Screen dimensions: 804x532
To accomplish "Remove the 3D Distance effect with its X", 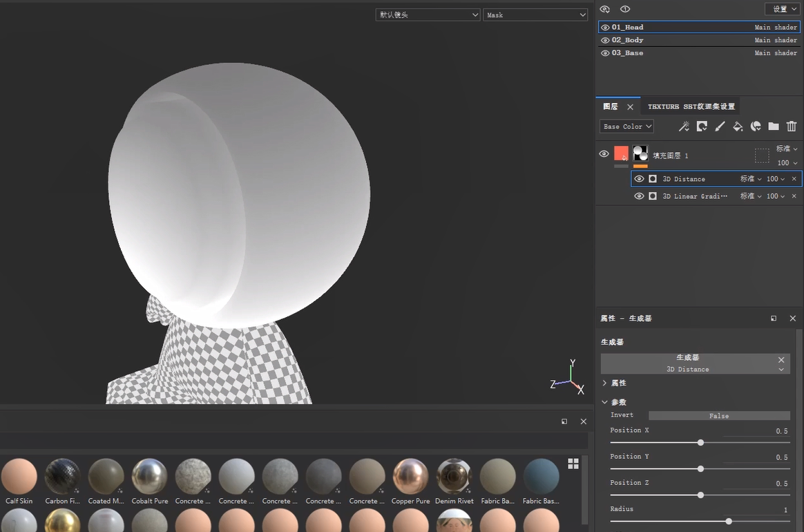I will pyautogui.click(x=794, y=179).
